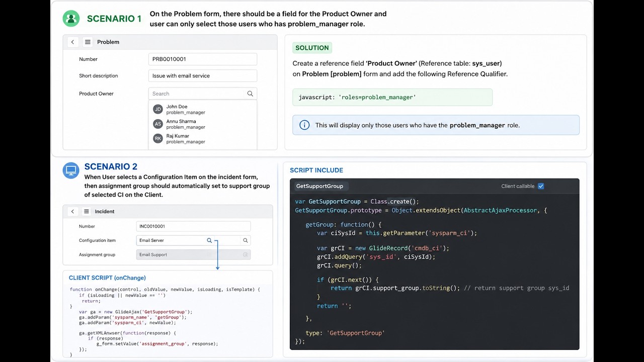Click back arrow on Problem form
The width and height of the screenshot is (644, 362).
(73, 42)
